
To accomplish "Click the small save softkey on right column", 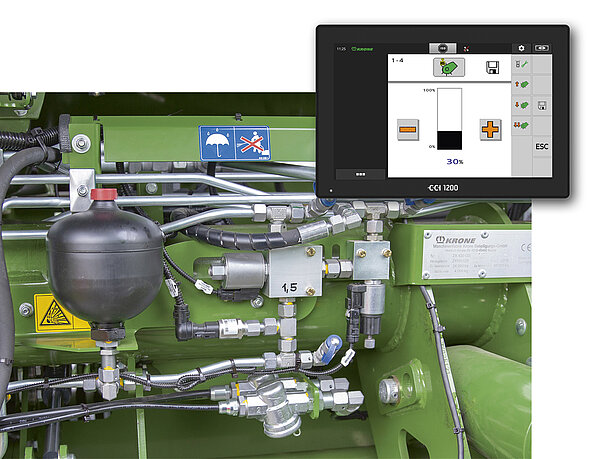I will click(541, 106).
